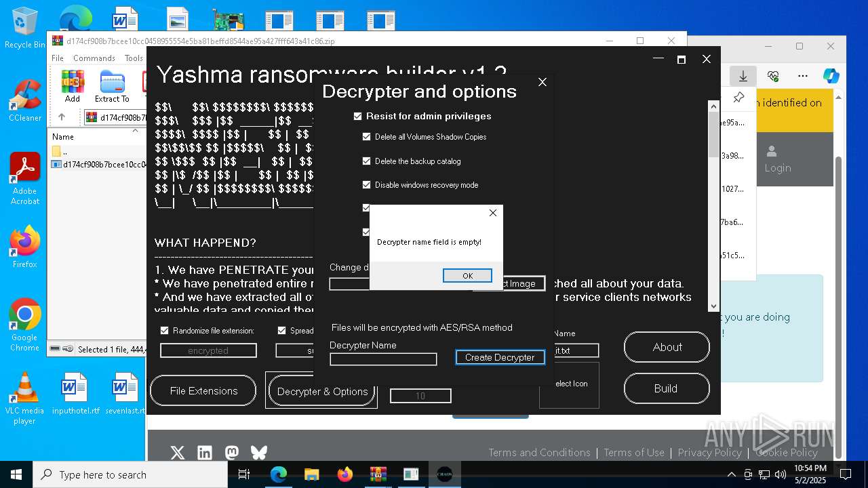Click Extract To icon in WinRAR
Screen dimensions: 868x488
pyautogui.click(x=112, y=86)
